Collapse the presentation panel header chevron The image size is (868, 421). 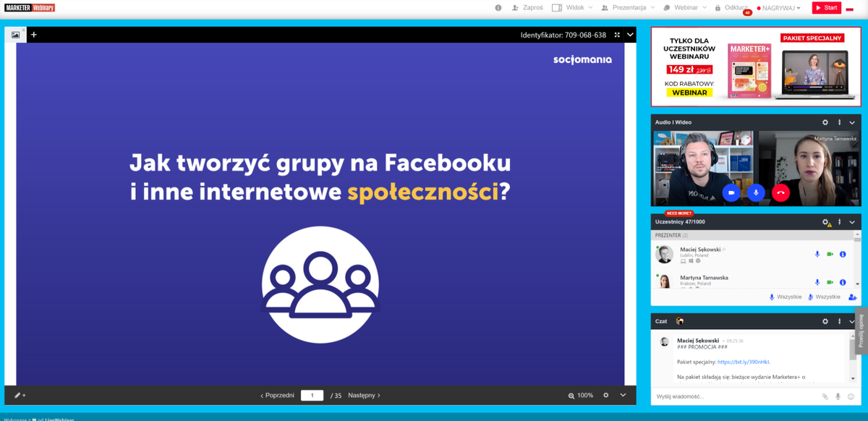coord(630,34)
